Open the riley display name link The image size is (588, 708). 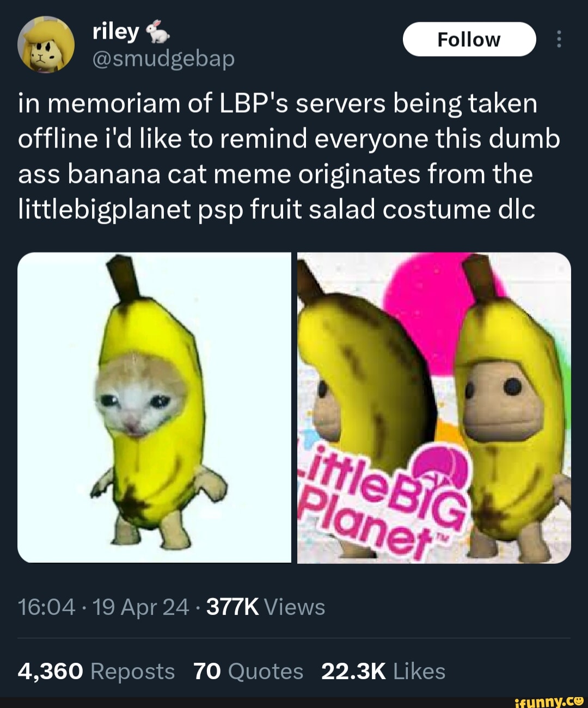[x=115, y=32]
